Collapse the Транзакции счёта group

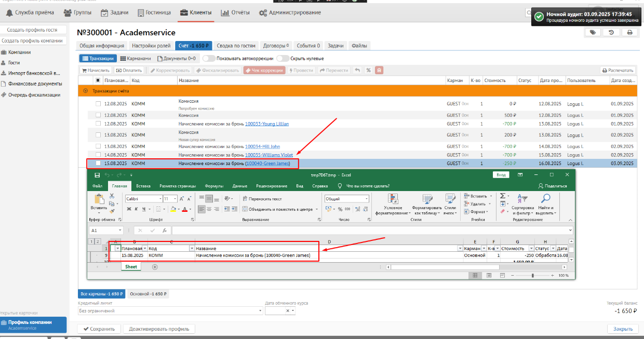tap(85, 91)
